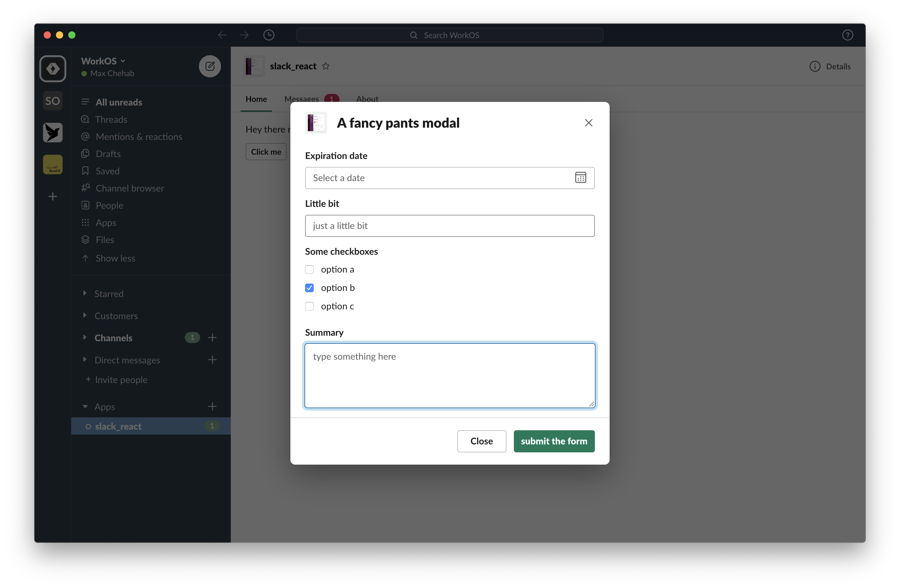Star the slack_react app

326,67
